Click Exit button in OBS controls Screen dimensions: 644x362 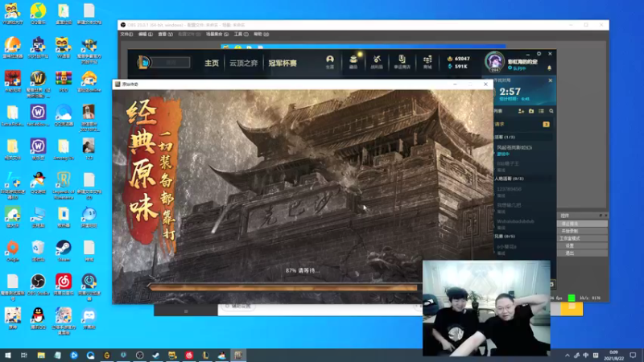point(582,253)
